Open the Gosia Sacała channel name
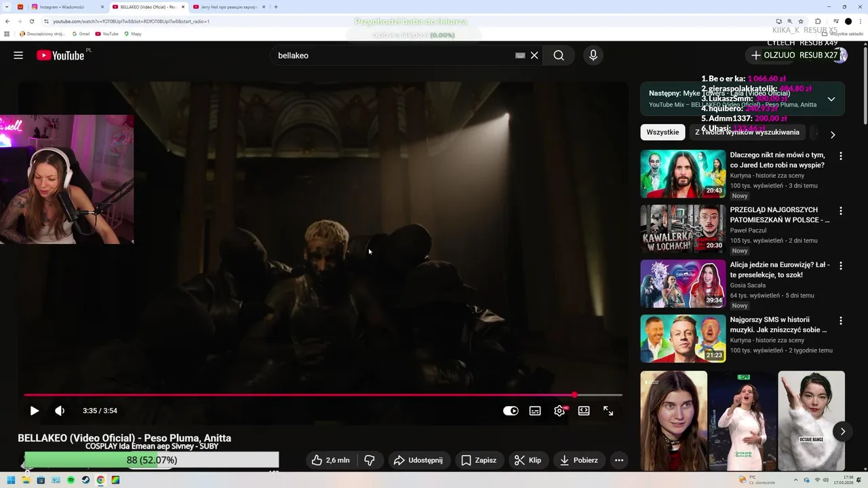Image resolution: width=868 pixels, height=488 pixels. pos(748,285)
